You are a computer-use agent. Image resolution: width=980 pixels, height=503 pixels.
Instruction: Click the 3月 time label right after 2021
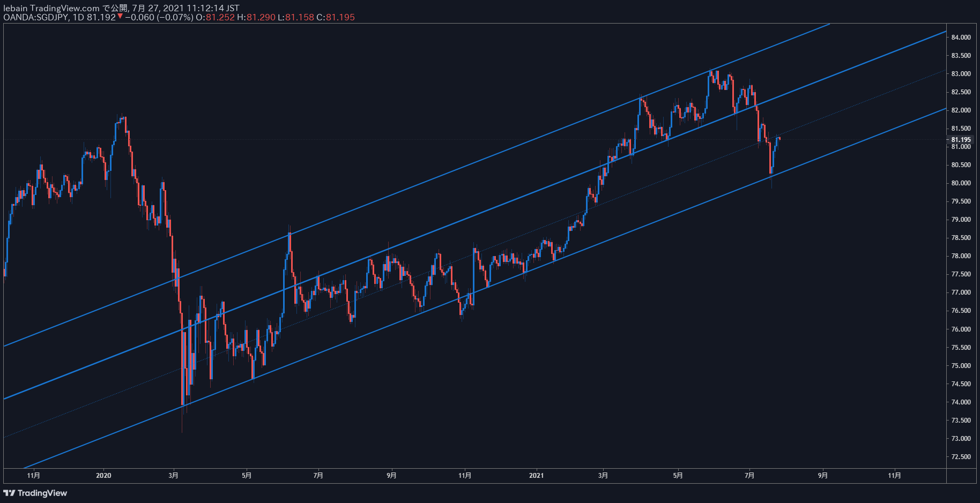click(x=603, y=476)
